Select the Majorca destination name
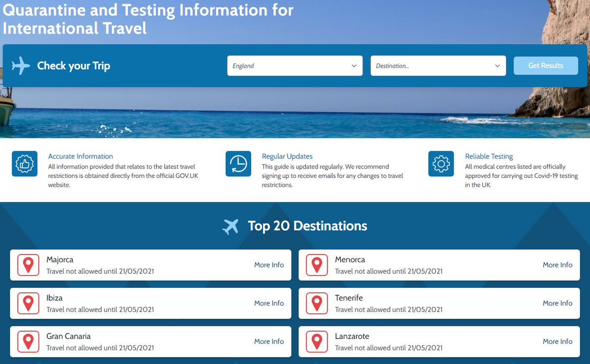 [x=60, y=259]
